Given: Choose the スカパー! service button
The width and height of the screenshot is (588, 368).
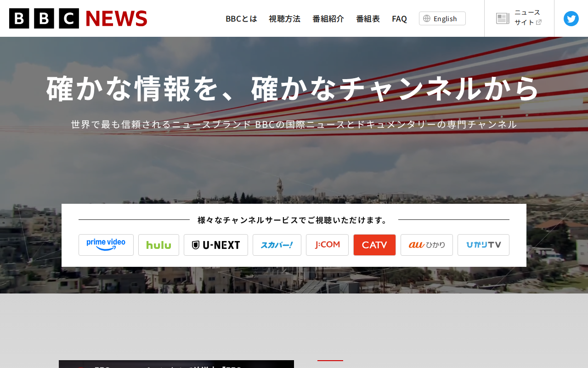Looking at the screenshot, I should [x=277, y=245].
